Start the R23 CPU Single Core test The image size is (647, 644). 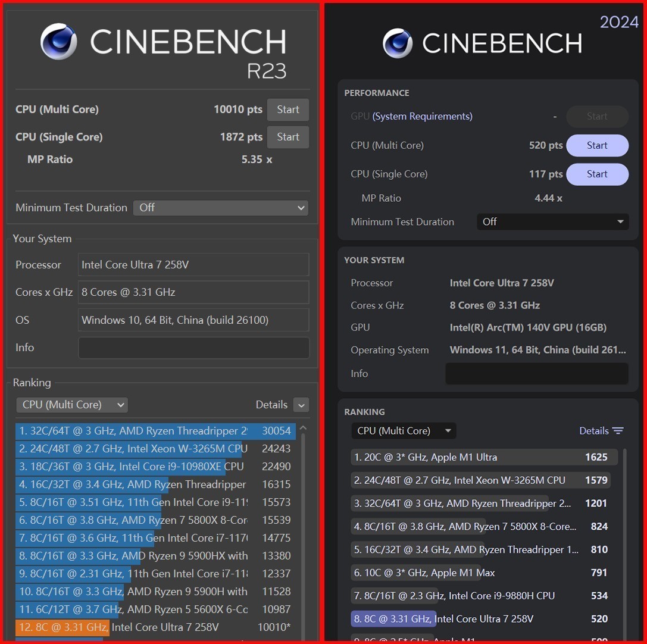(287, 137)
